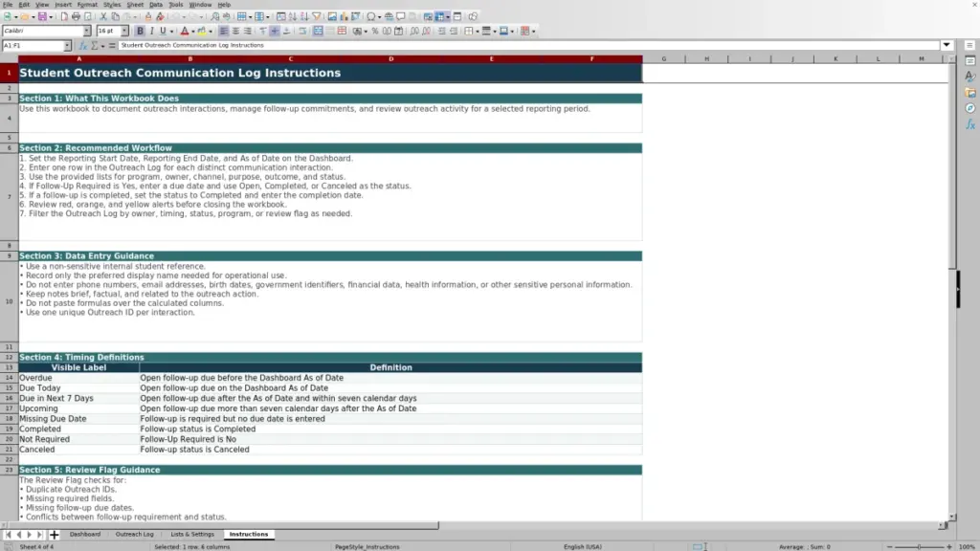Image resolution: width=980 pixels, height=551 pixels.
Task: Switch to the Dashboard sheet tab
Action: pos(85,534)
